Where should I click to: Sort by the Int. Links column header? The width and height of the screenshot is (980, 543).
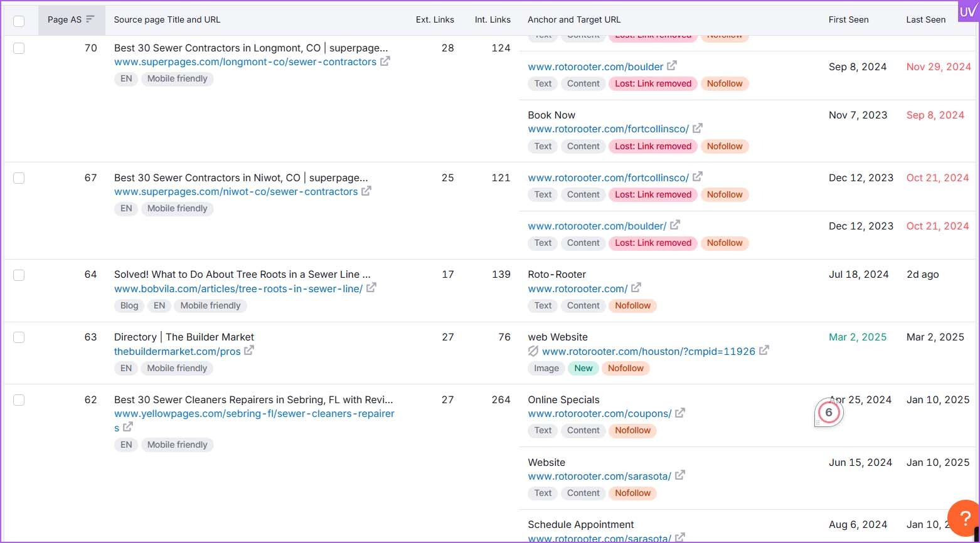point(493,19)
